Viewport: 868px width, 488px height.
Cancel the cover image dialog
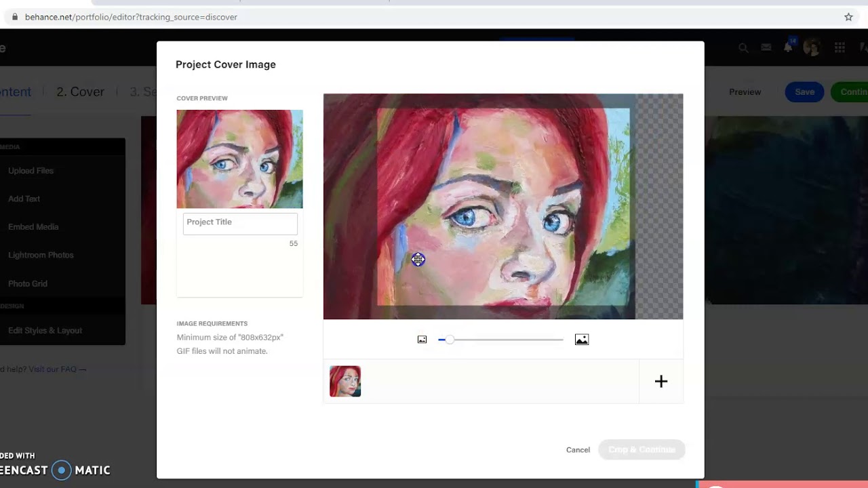tap(578, 450)
